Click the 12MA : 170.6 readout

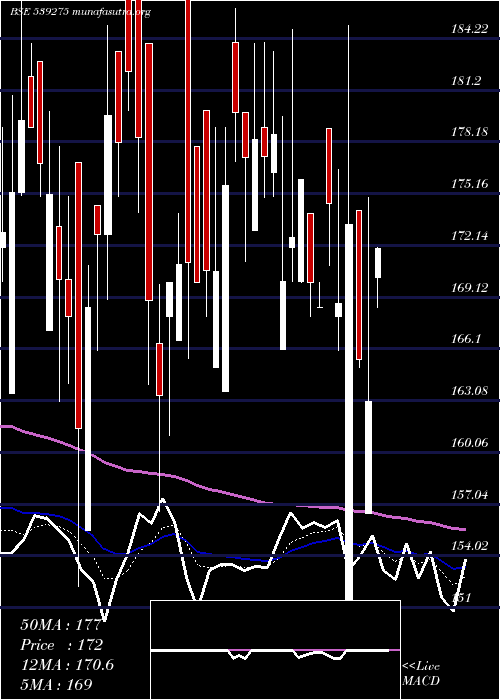point(67,665)
